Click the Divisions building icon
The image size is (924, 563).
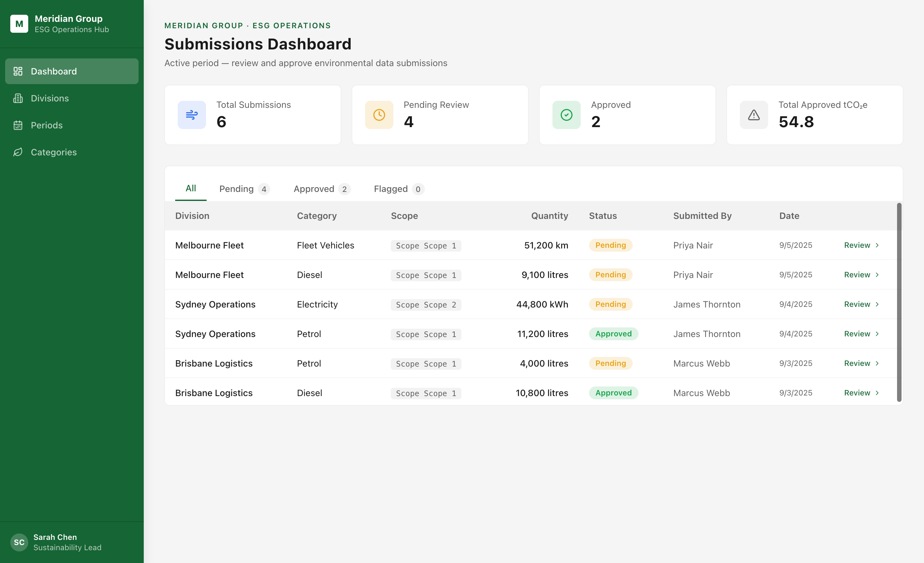(18, 98)
